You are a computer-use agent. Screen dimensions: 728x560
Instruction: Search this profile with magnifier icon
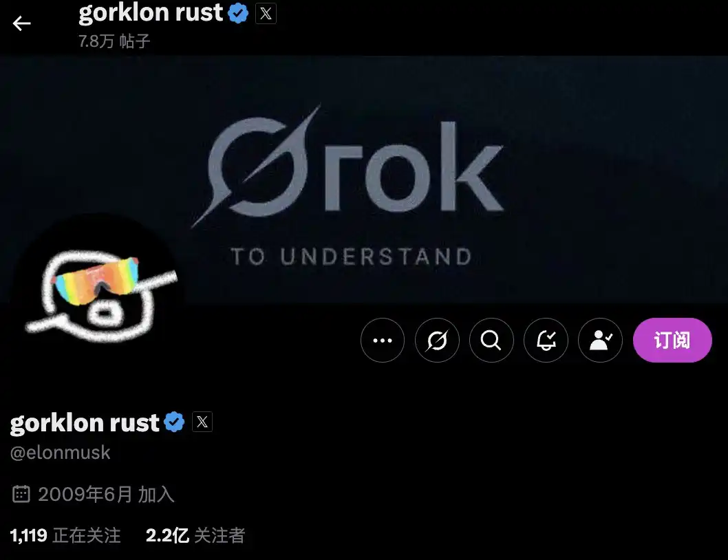(491, 341)
